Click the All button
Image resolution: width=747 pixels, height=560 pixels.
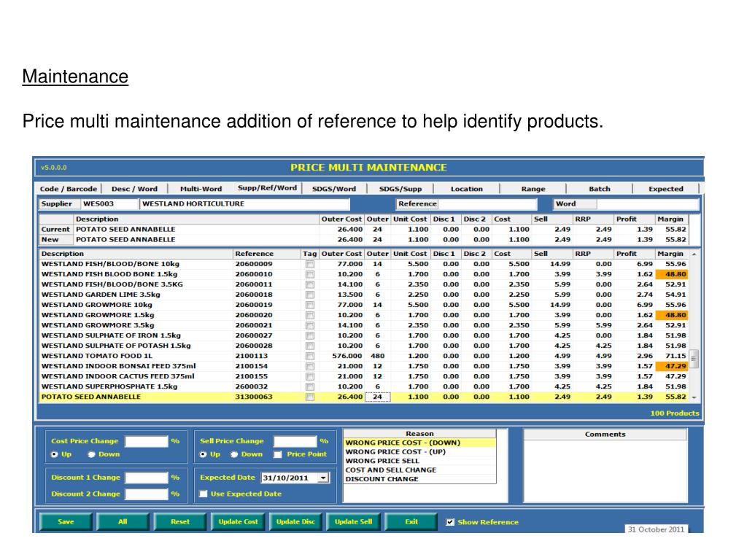tap(123, 521)
